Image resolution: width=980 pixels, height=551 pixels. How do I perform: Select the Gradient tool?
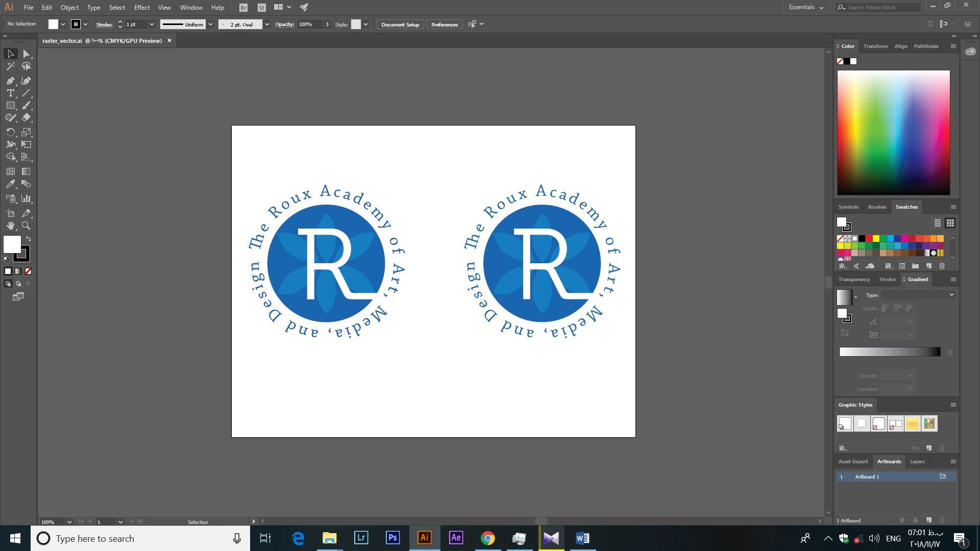pyautogui.click(x=27, y=171)
